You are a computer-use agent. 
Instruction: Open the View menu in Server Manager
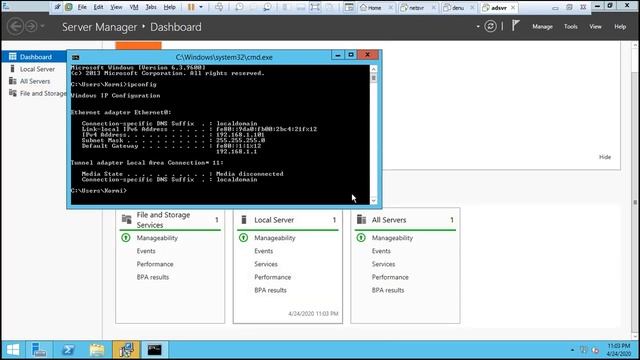tap(595, 27)
